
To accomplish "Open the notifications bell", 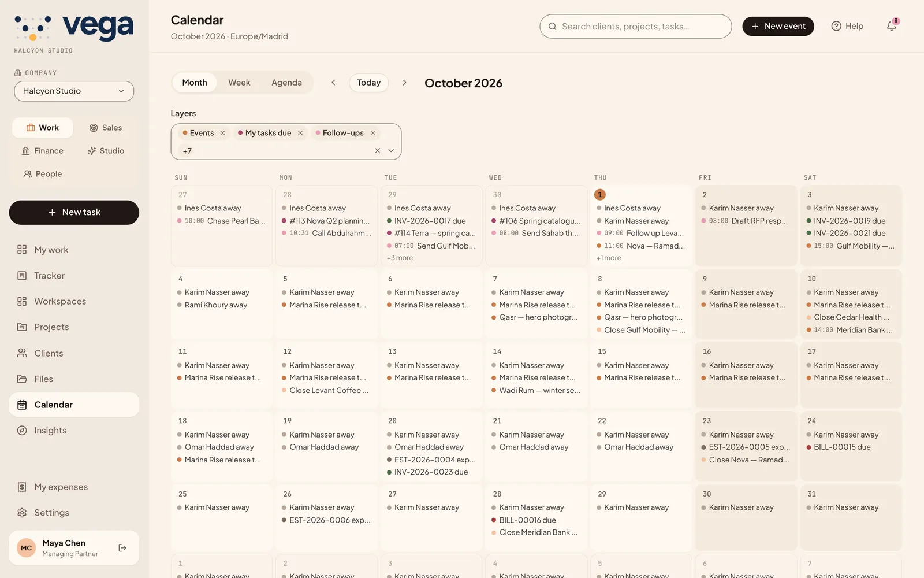I will point(891,26).
